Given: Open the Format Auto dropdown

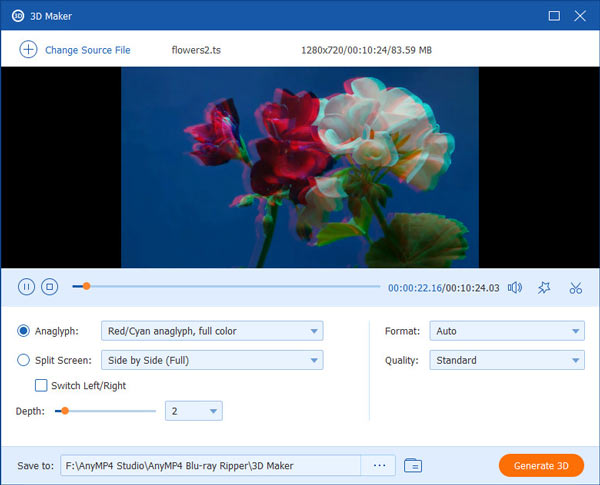Looking at the screenshot, I should pos(506,331).
